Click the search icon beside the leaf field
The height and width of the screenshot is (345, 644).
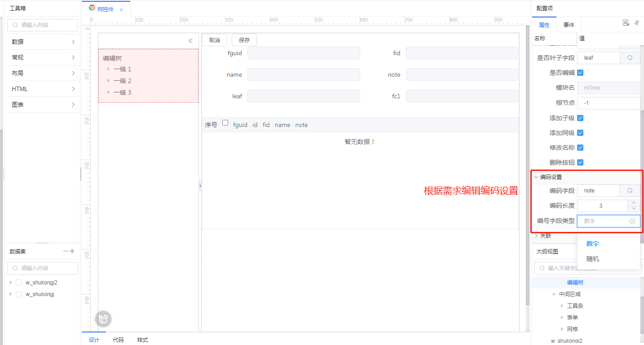coord(630,58)
